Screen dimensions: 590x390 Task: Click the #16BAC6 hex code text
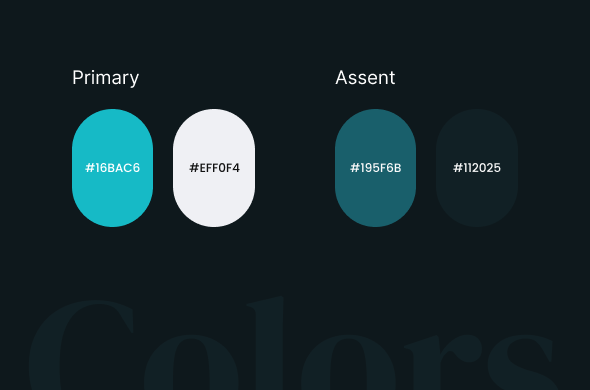pos(113,168)
